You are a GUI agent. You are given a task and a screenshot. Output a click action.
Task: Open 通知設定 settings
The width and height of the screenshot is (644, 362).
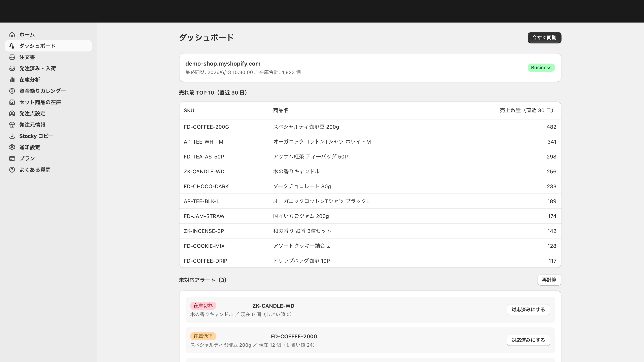click(x=48, y=147)
